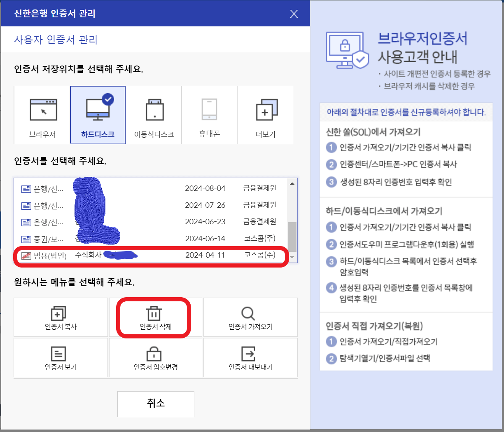Click the 취소 button

[156, 404]
